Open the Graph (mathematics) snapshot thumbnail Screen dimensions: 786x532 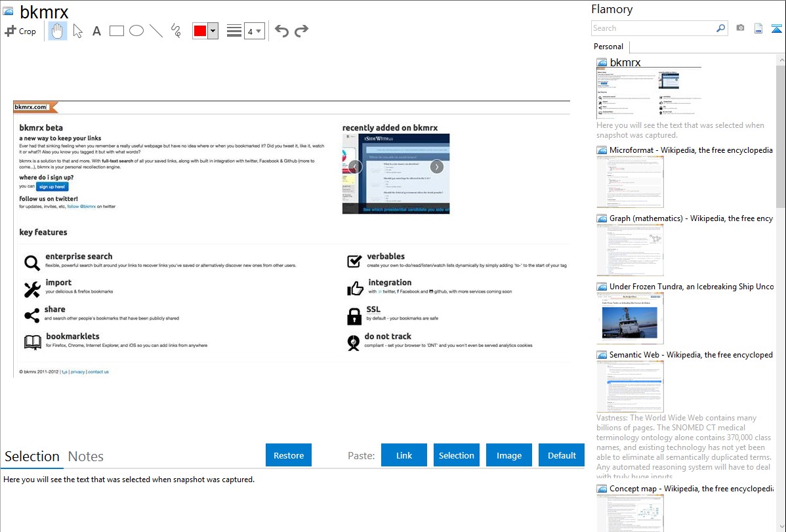[630, 250]
